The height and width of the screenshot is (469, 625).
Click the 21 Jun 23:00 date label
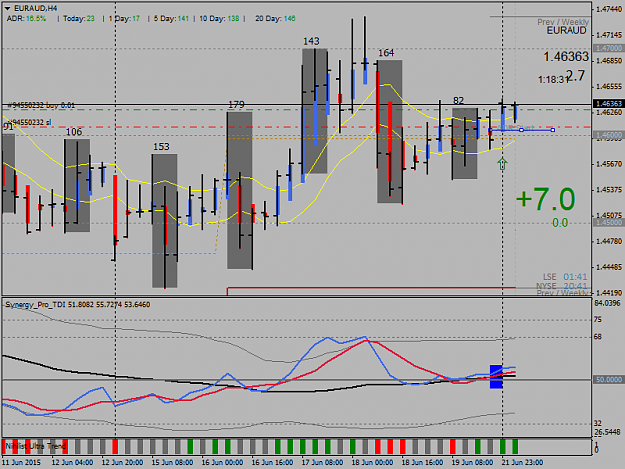(522, 463)
